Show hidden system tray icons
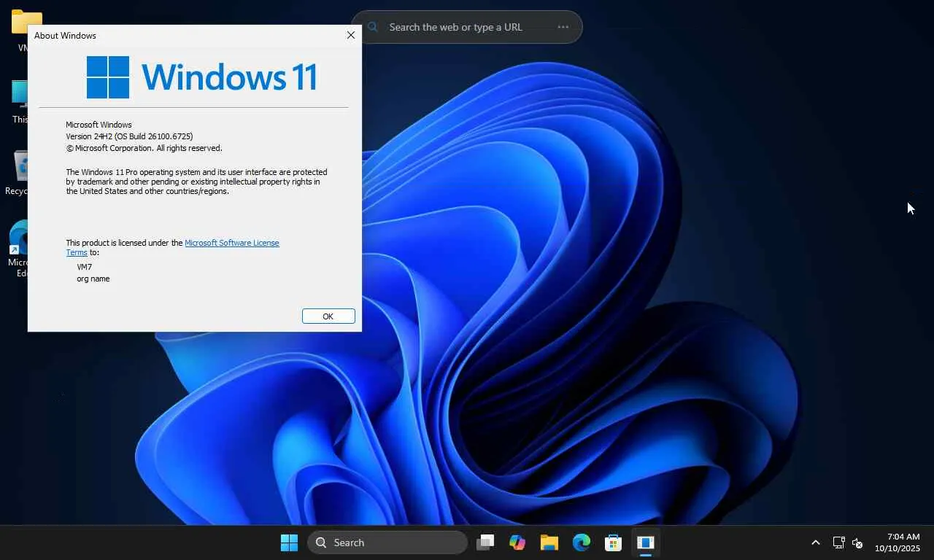 (x=816, y=542)
